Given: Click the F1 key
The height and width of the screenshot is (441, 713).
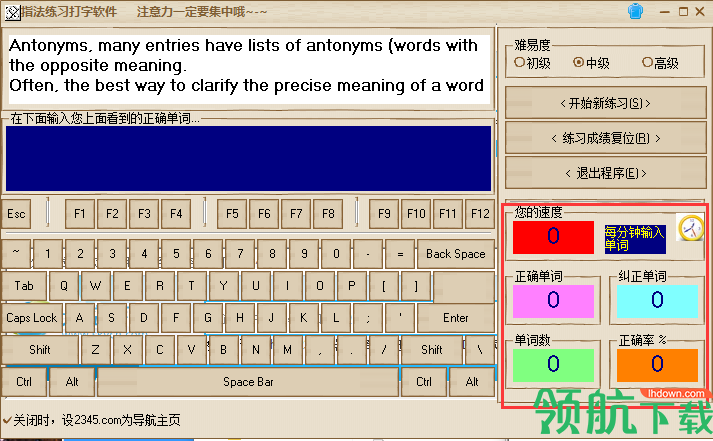Looking at the screenshot, I should coord(80,214).
